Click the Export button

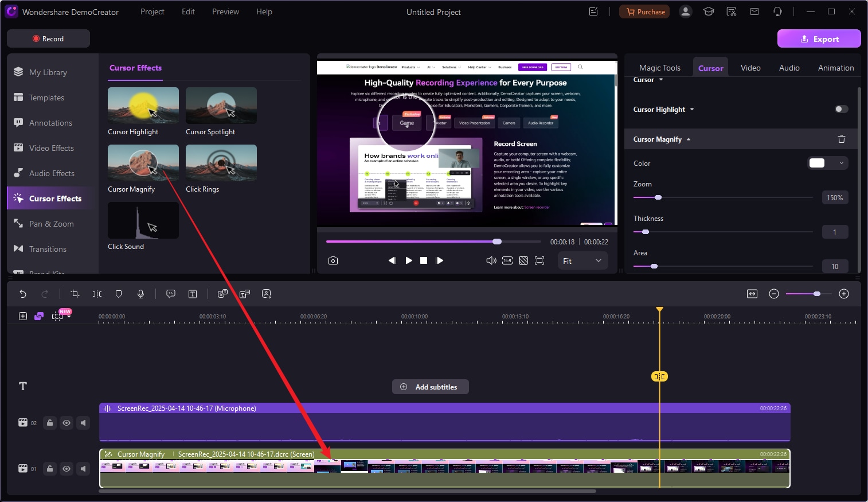coord(819,38)
